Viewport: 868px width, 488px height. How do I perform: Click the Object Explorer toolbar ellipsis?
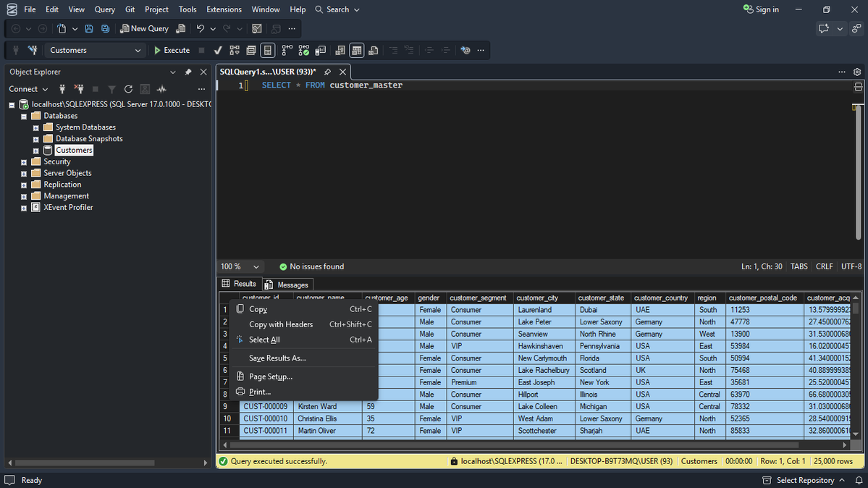(x=201, y=89)
